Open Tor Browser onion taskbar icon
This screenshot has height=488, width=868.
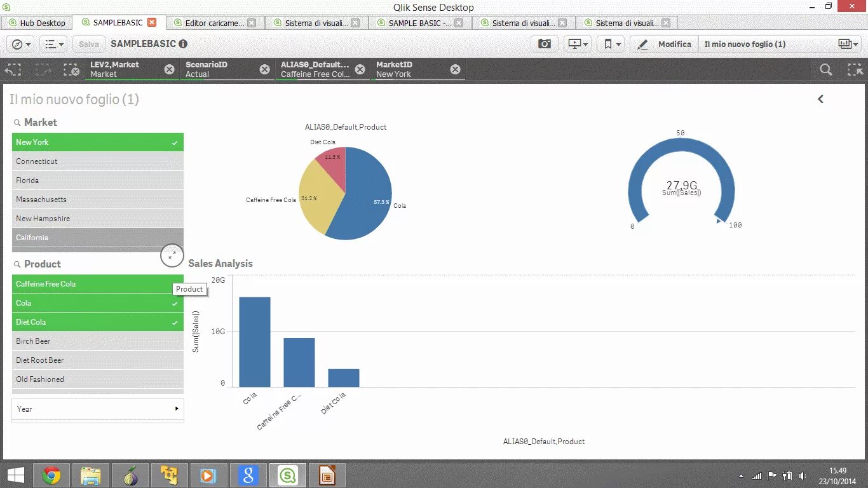(130, 475)
